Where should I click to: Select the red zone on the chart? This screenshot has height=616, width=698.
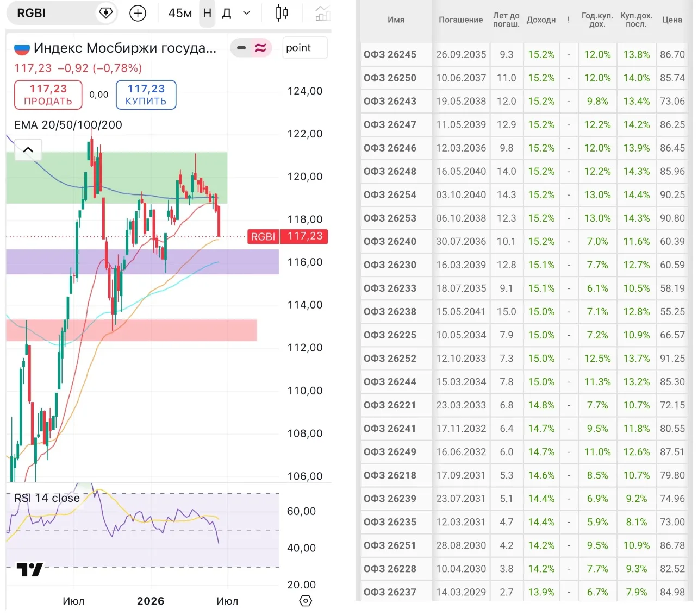pos(132,330)
